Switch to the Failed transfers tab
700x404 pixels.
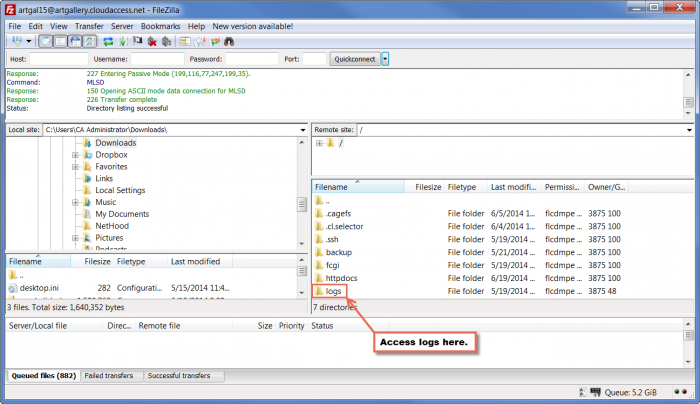[x=109, y=376]
